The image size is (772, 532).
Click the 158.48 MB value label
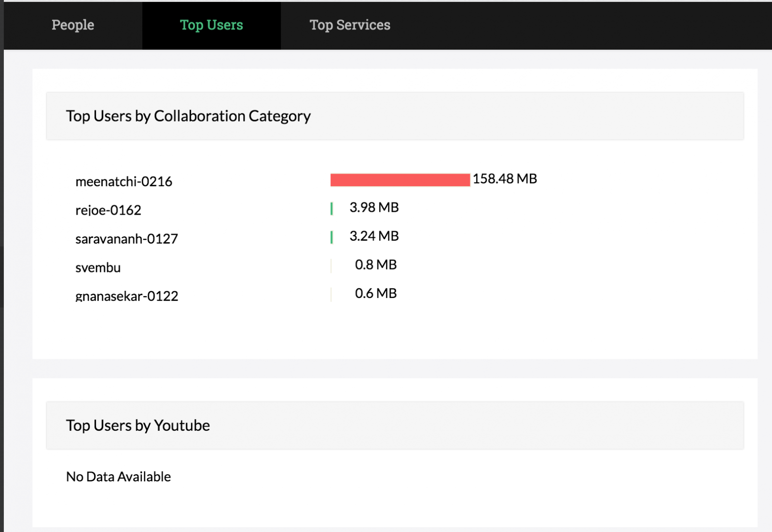tap(505, 178)
